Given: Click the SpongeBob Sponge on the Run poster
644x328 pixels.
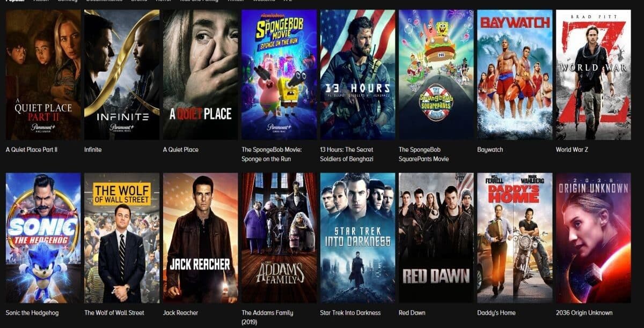Looking at the screenshot, I should [279, 74].
